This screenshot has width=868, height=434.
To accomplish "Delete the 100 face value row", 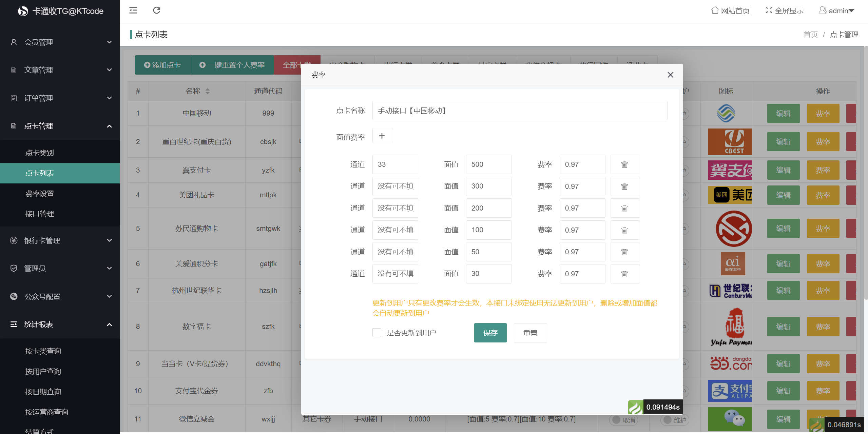I will pyautogui.click(x=624, y=230).
